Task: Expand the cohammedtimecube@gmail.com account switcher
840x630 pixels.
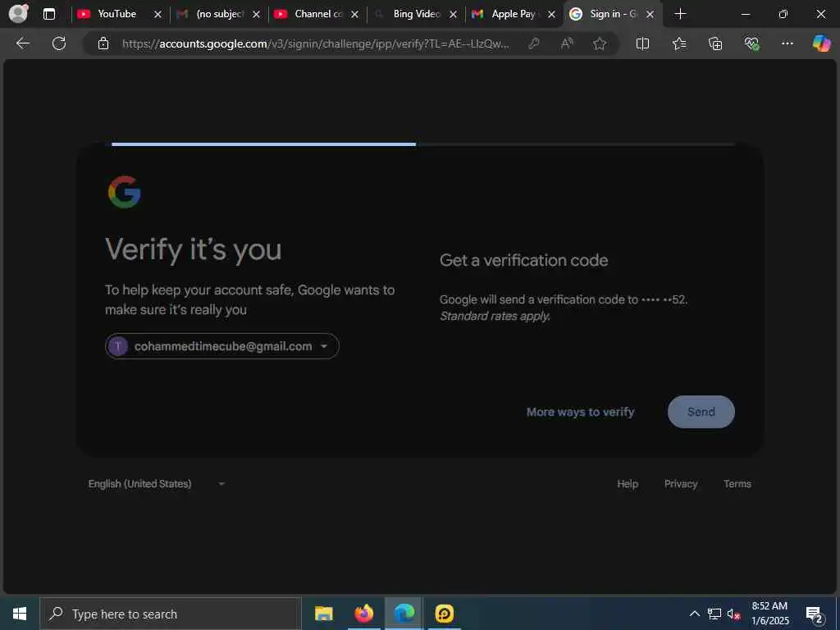Action: click(221, 346)
